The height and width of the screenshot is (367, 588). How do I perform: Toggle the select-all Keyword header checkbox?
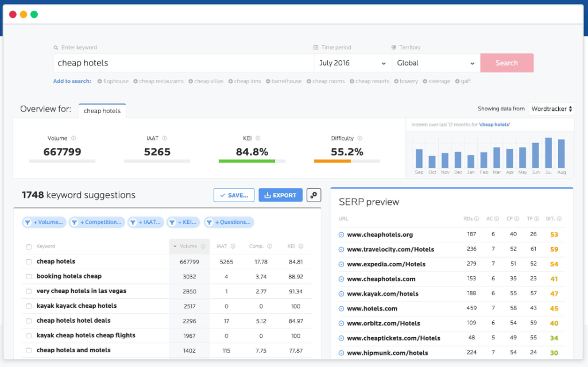29,247
